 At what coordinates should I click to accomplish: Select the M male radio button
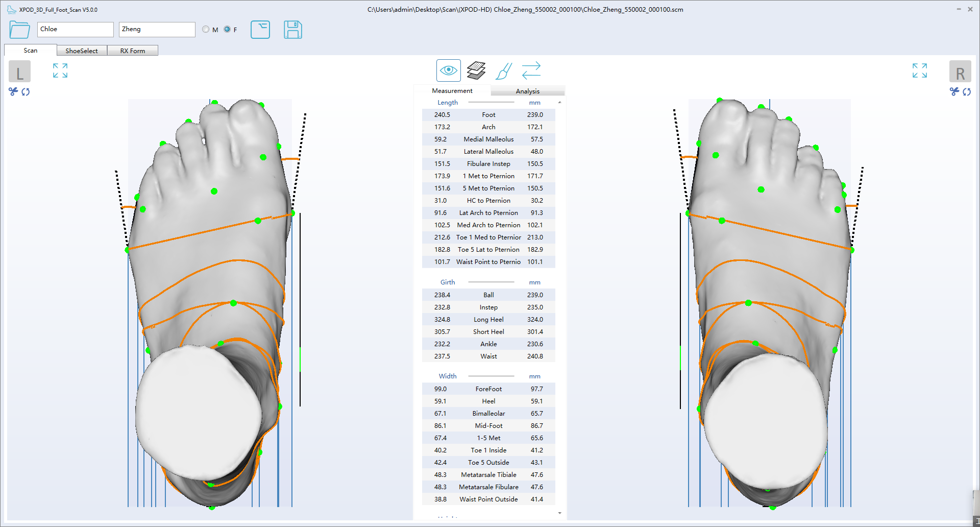point(206,29)
